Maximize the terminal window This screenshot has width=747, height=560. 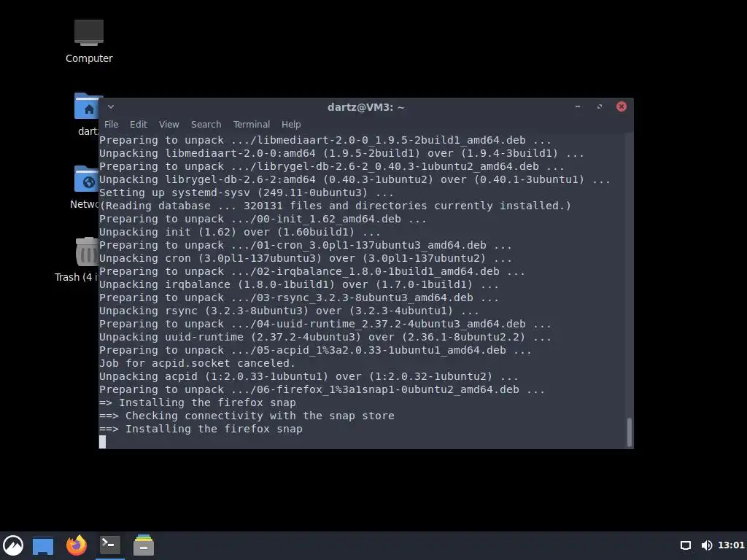[600, 106]
